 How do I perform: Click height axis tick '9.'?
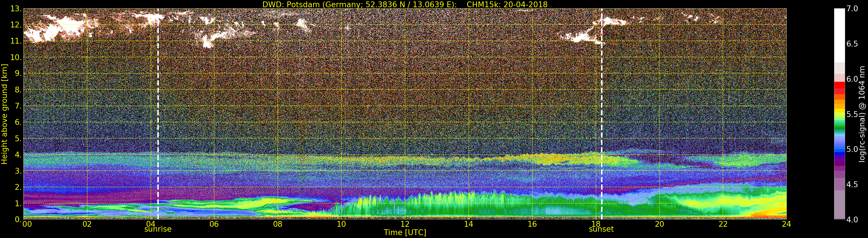click(18, 73)
